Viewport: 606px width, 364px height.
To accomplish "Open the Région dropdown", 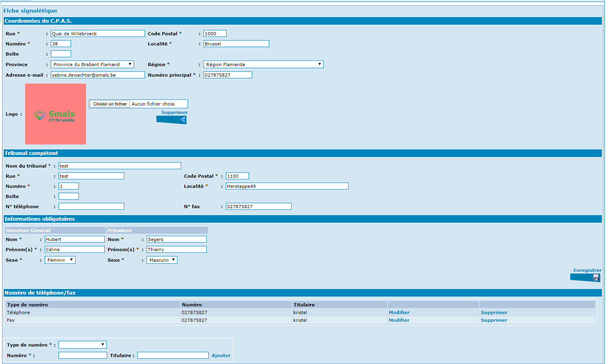I will click(x=264, y=65).
